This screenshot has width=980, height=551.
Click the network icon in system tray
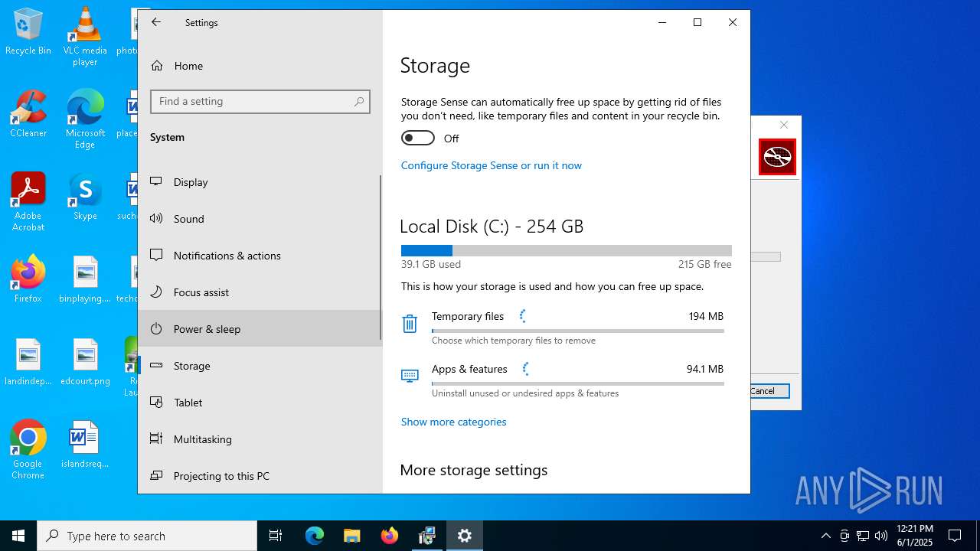pyautogui.click(x=863, y=536)
